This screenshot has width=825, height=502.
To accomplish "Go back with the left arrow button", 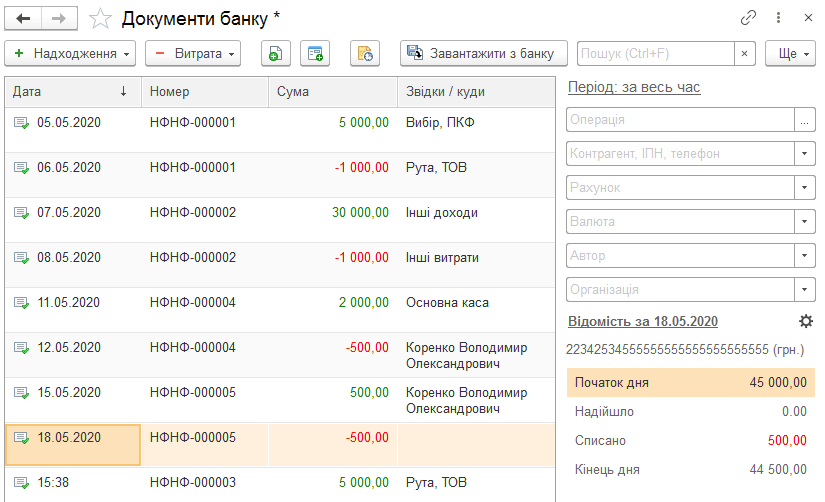I will pos(23,19).
